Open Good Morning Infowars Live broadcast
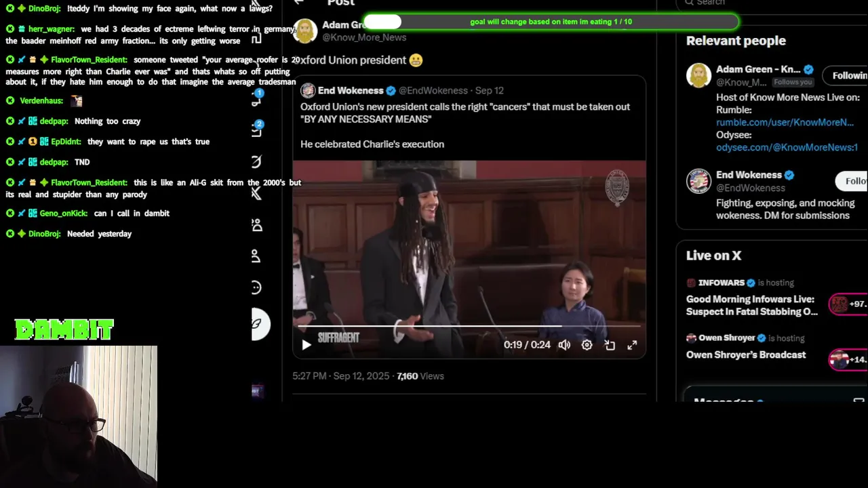This screenshot has width=868, height=488. 752,305
